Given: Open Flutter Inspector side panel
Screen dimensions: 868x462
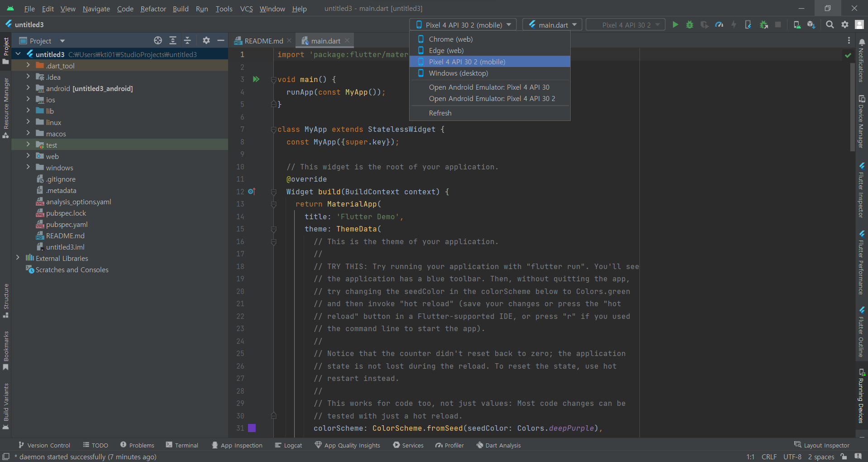Looking at the screenshot, I should tap(861, 190).
